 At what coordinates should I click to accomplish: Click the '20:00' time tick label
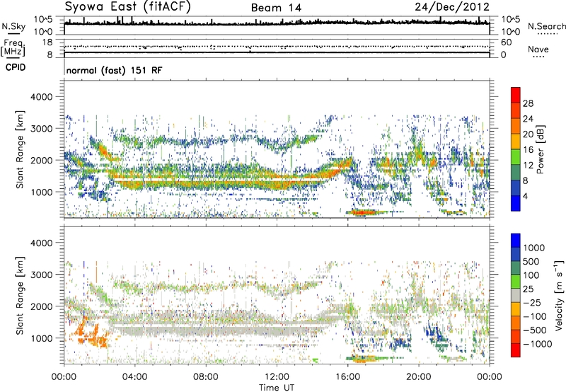click(x=418, y=377)
